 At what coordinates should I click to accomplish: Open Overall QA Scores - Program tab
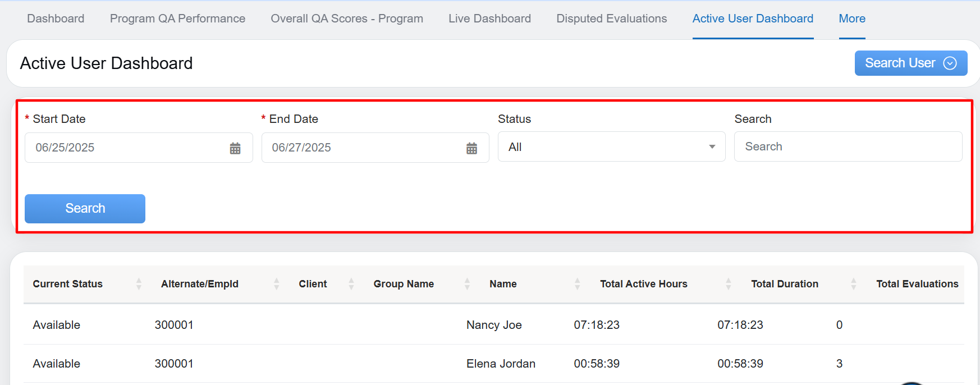click(x=346, y=19)
